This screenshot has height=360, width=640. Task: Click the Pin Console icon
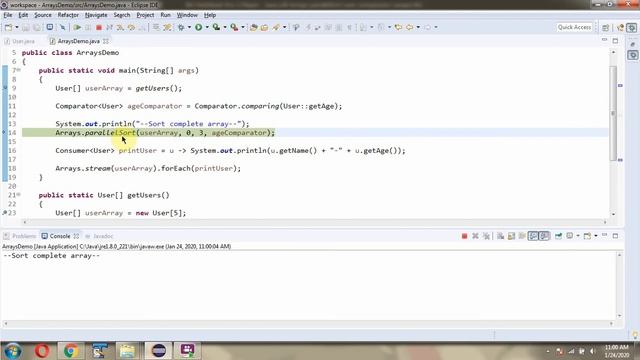[558, 236]
